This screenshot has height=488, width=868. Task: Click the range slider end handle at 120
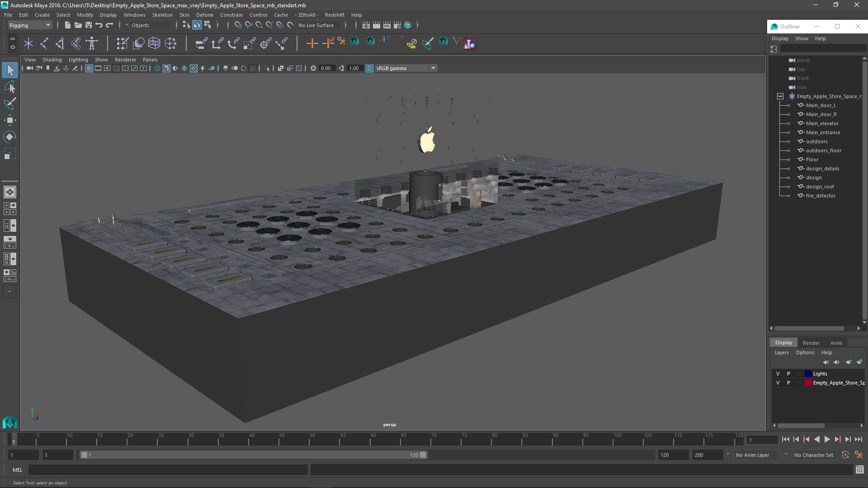coord(423,455)
